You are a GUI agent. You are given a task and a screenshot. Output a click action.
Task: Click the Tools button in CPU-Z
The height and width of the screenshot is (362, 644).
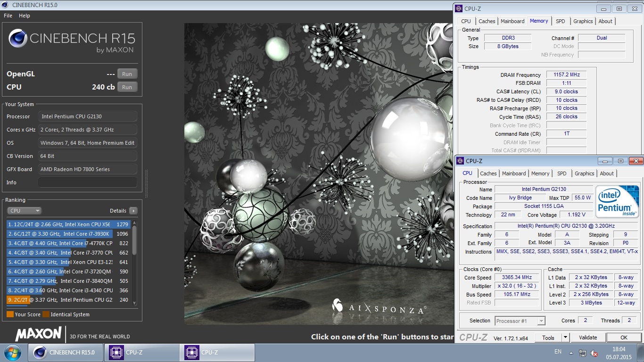point(548,337)
